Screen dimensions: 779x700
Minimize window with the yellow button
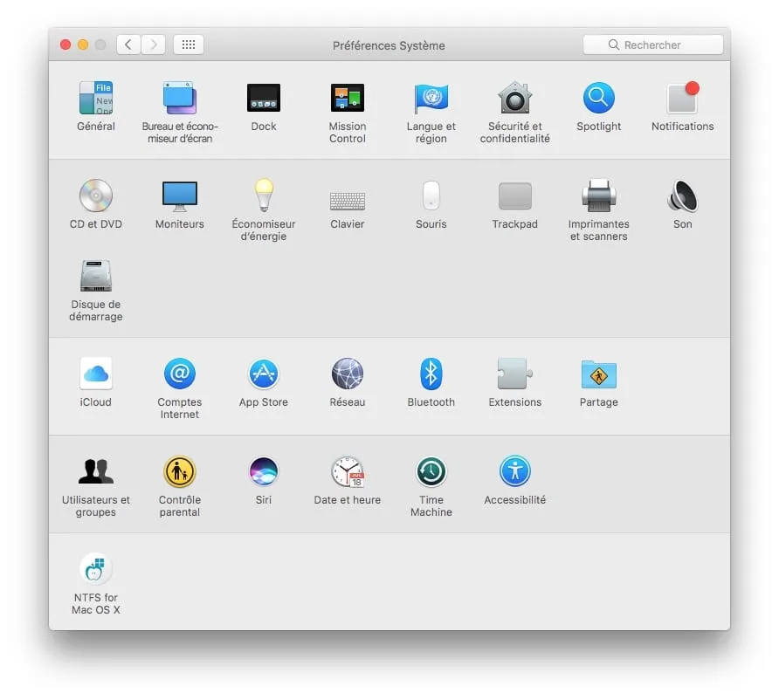coord(83,45)
